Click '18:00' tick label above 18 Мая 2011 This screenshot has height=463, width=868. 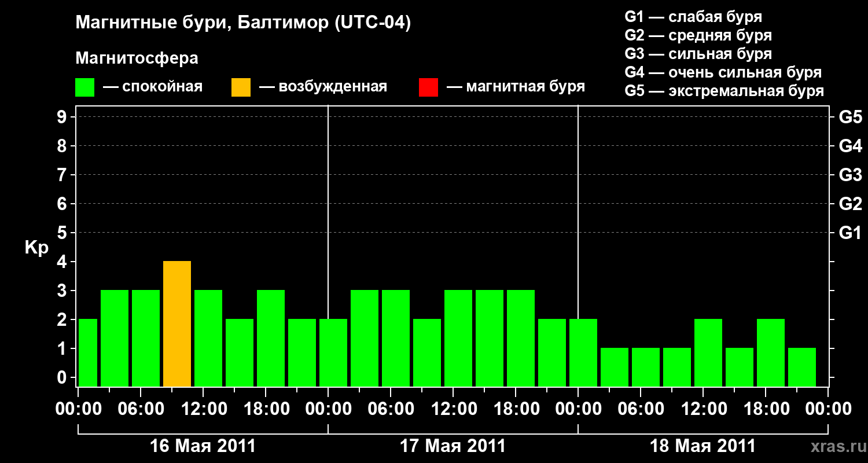pos(766,409)
